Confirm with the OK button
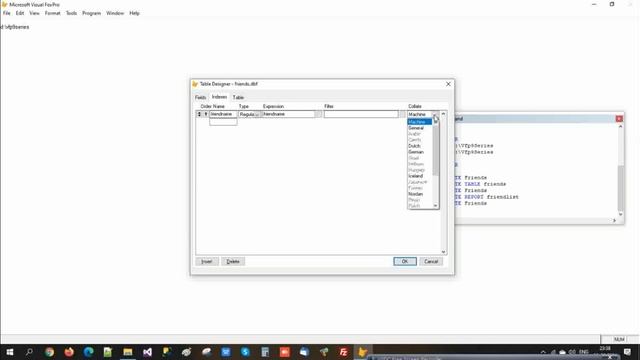The width and height of the screenshot is (640, 360). (405, 261)
